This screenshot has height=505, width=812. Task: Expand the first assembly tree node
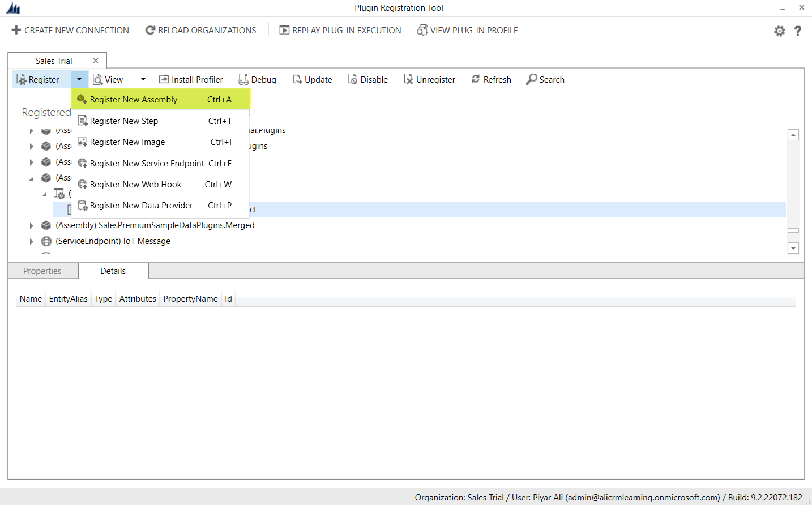(32, 131)
